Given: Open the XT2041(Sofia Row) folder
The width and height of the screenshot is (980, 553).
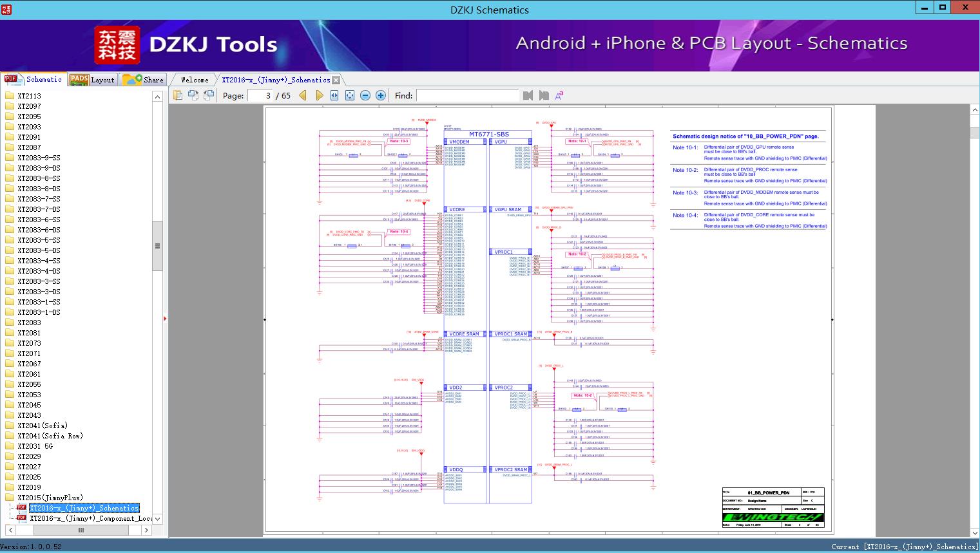Looking at the screenshot, I should tap(44, 436).
